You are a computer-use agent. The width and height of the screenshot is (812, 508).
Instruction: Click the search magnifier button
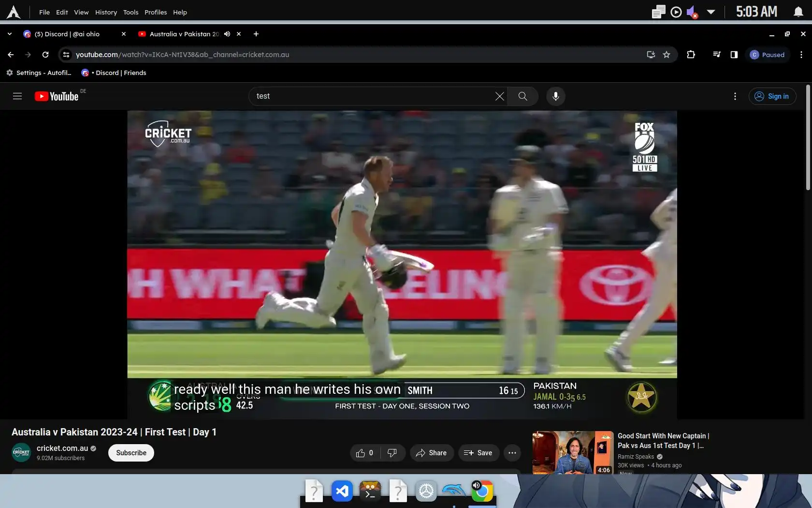point(523,96)
